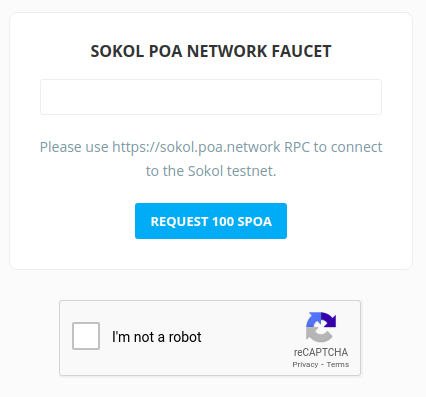Click the reCAPTCHA logo icon
The height and width of the screenshot is (397, 426).
click(321, 327)
